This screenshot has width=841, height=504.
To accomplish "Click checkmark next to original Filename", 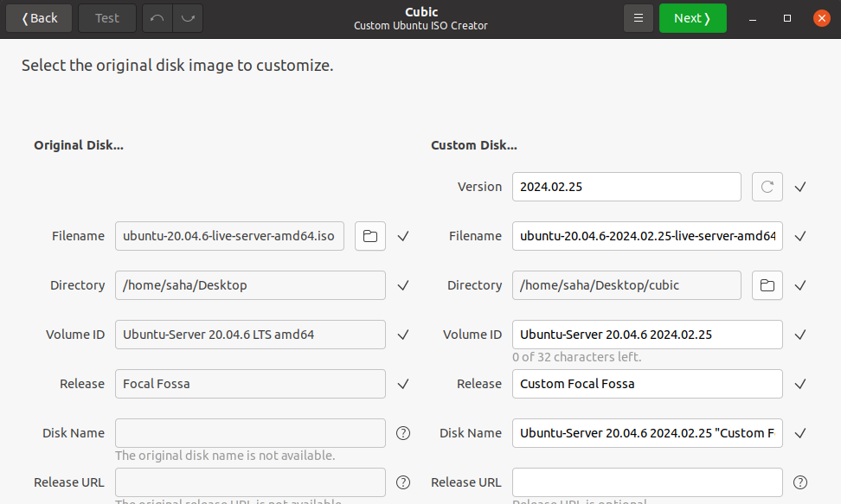I will 403,236.
